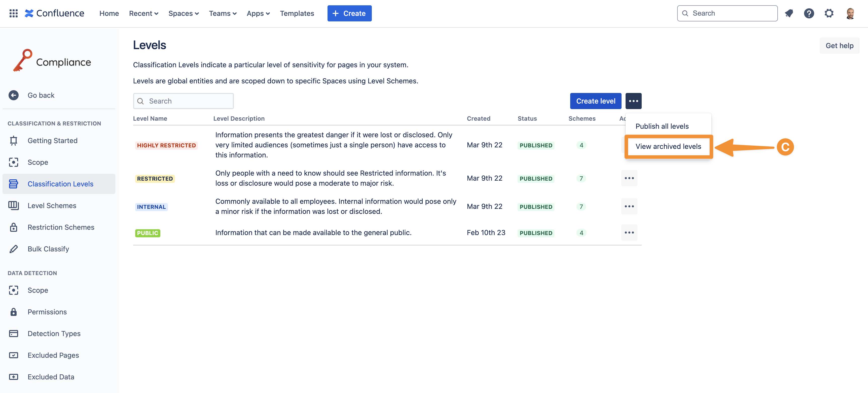The image size is (868, 393).
Task: Open Excluded Pages in sidebar
Action: point(53,355)
